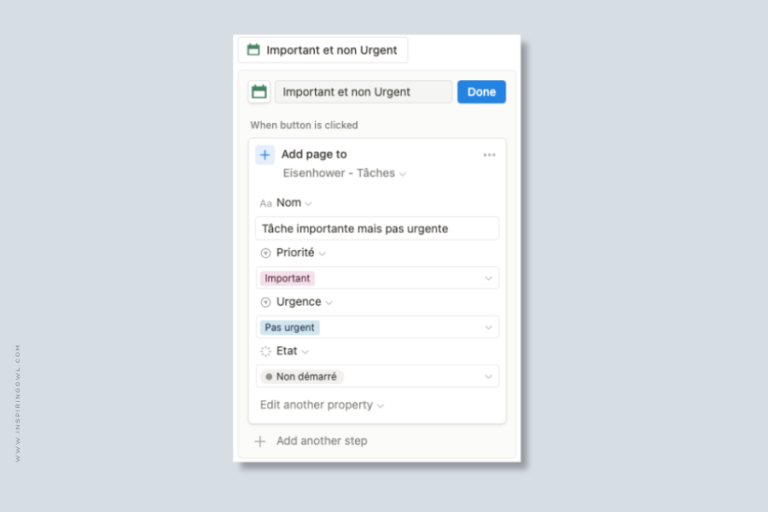Click the blue Done button

[x=481, y=92]
